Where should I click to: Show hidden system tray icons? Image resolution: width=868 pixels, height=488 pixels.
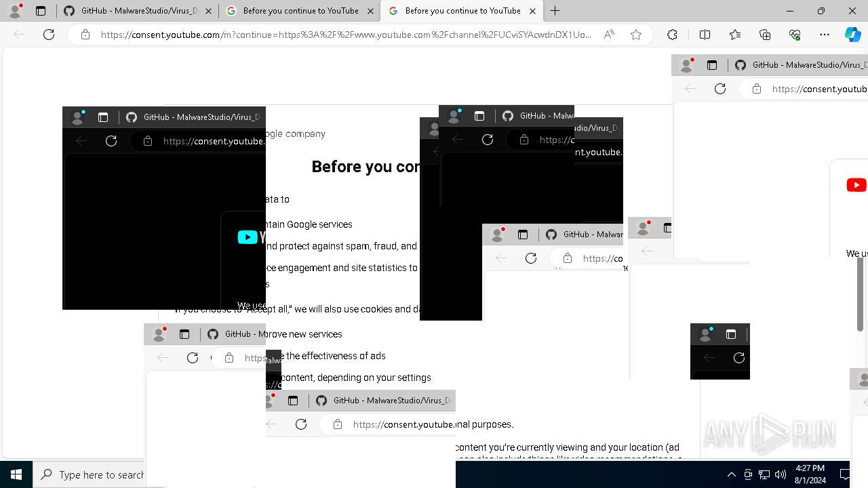[x=731, y=474]
